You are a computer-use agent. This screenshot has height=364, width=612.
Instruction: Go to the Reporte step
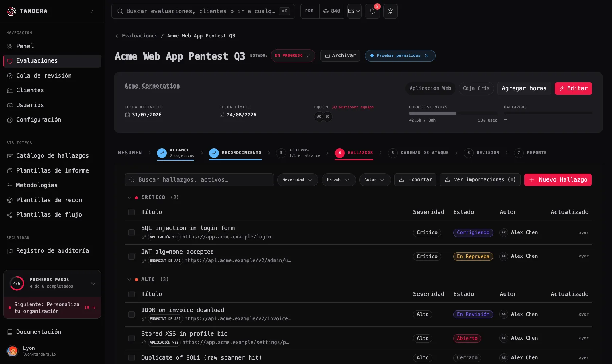pos(530,153)
